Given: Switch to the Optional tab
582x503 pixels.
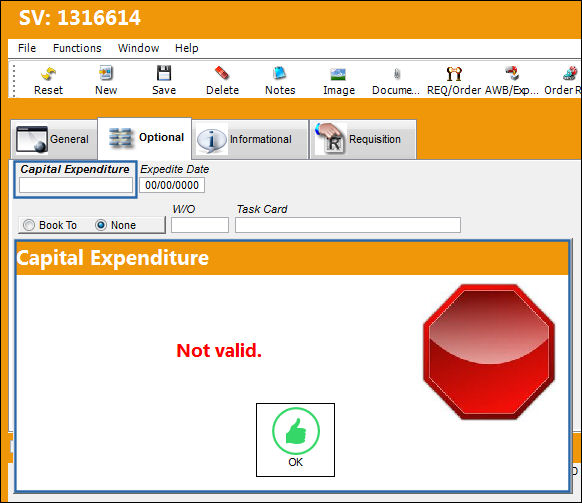Looking at the screenshot, I should 145,138.
